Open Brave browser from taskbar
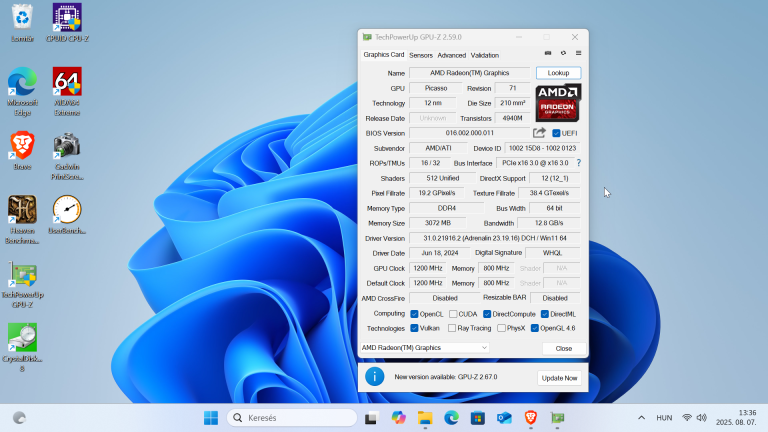Viewport: 768px width, 432px height. click(530, 418)
